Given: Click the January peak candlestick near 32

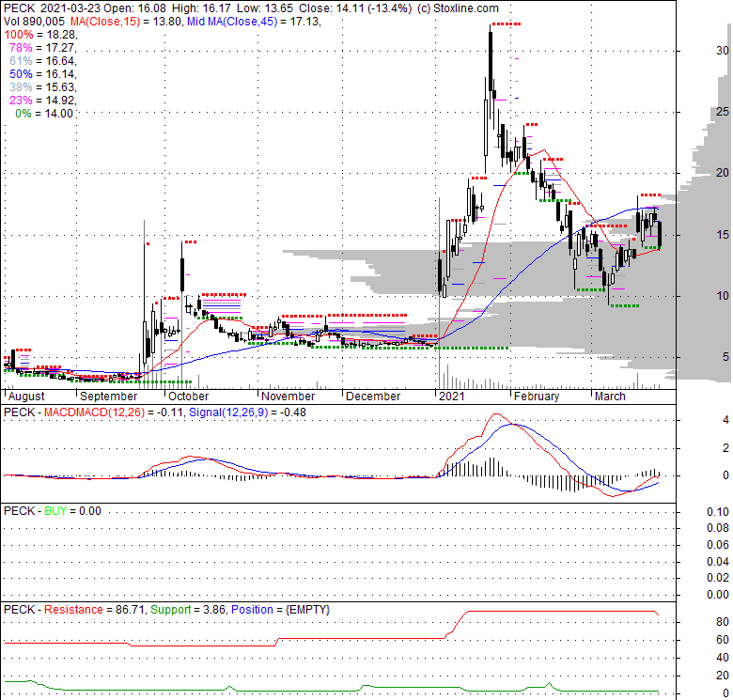Looking at the screenshot, I should pyautogui.click(x=491, y=61).
